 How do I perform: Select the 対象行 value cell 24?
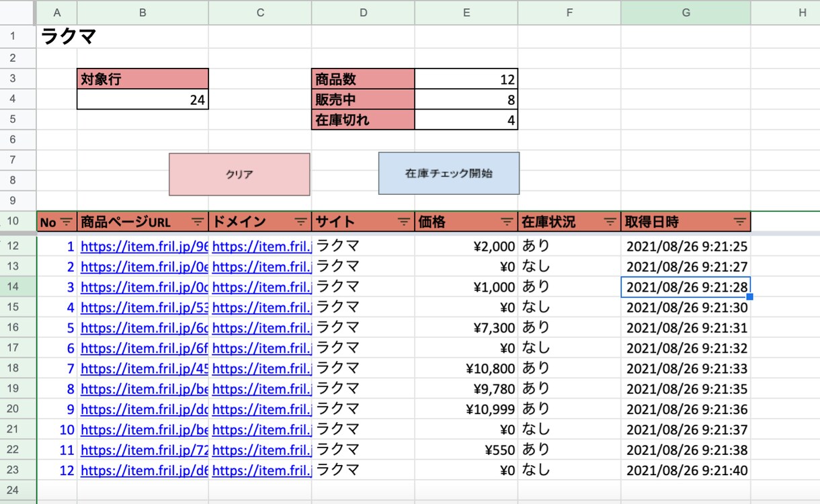142,100
